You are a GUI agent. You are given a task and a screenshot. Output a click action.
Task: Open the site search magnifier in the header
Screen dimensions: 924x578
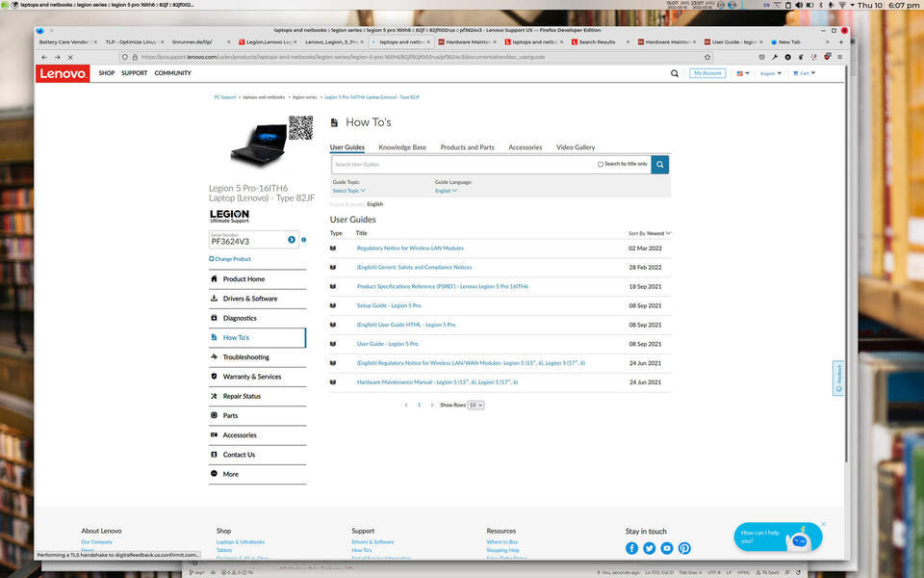(674, 73)
